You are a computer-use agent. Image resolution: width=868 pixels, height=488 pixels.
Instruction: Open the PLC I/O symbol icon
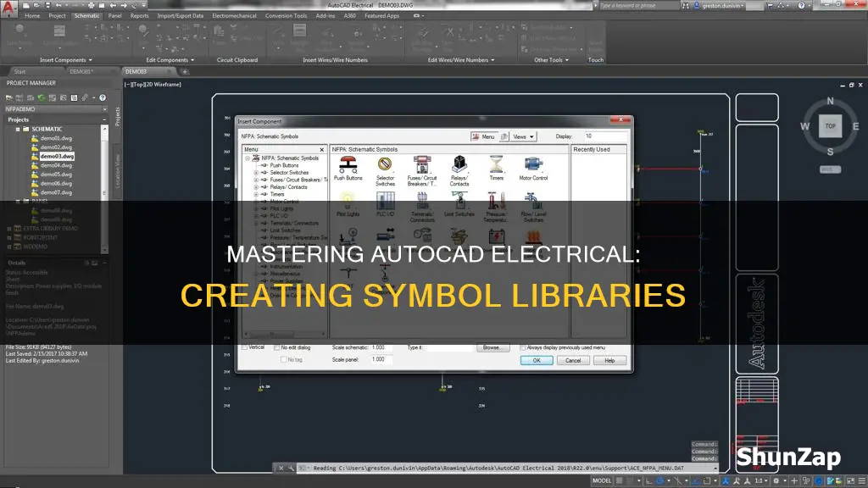point(385,201)
